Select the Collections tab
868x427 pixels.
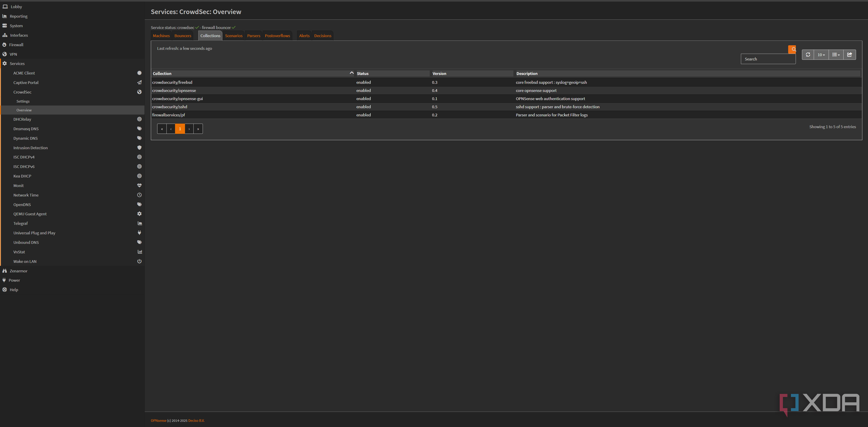coord(210,36)
